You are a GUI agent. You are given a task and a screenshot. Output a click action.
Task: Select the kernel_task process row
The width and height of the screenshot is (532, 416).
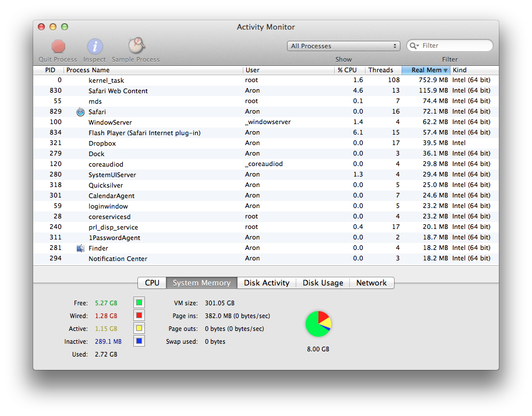point(266,80)
